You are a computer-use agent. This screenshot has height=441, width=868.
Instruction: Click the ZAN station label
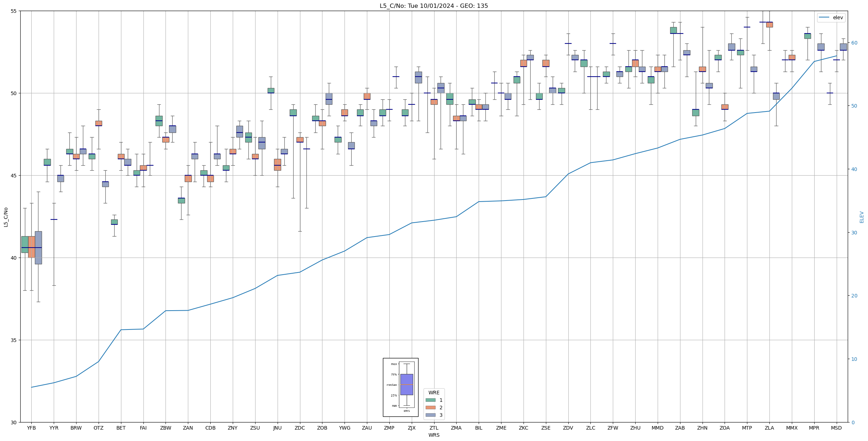[188, 428]
